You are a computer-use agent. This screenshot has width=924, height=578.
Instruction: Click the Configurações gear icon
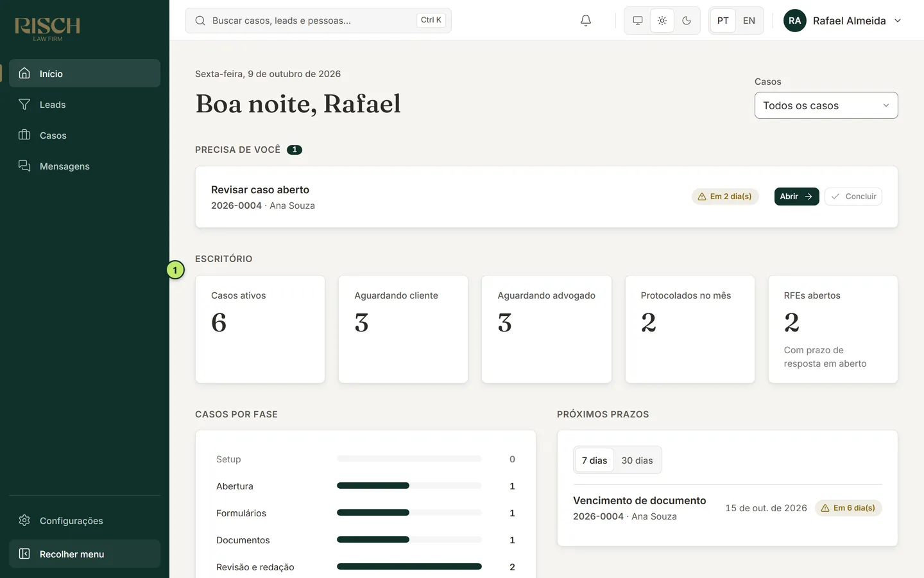(24, 520)
